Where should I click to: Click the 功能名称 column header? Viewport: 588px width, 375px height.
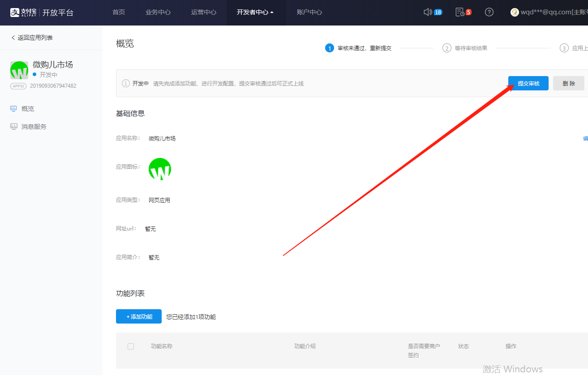(x=162, y=346)
